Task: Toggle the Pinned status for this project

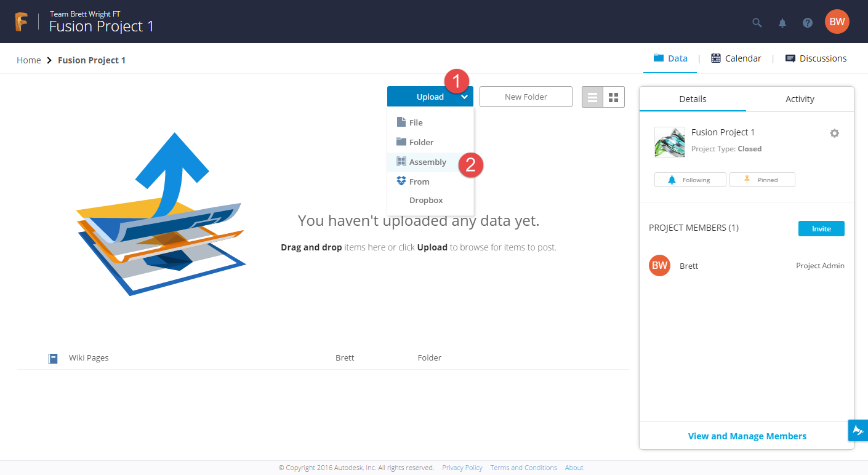Action: (762, 180)
